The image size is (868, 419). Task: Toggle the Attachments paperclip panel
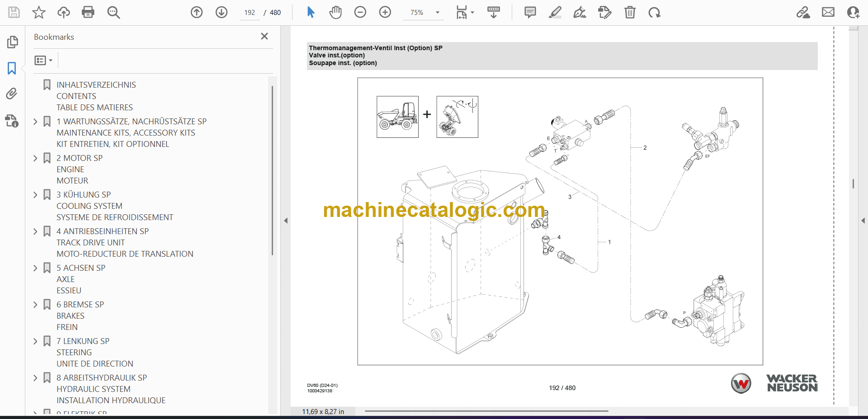pyautogui.click(x=12, y=94)
